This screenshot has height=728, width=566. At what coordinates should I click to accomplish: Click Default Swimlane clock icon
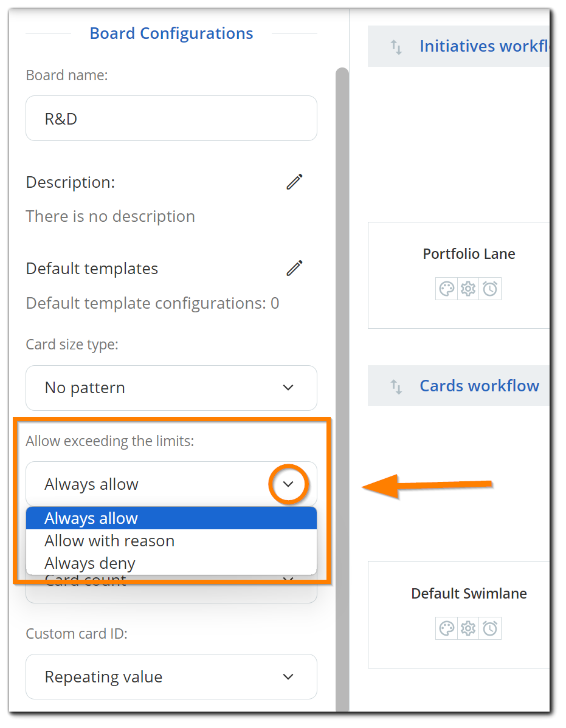[490, 628]
